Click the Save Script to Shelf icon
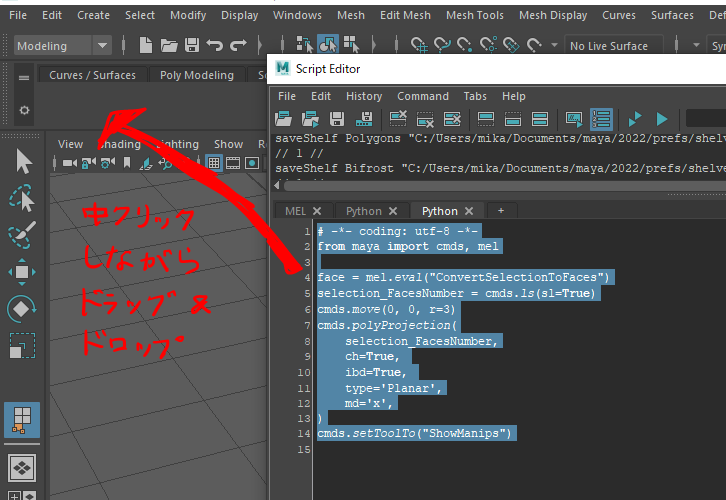This screenshot has width=726, height=500. (x=364, y=119)
